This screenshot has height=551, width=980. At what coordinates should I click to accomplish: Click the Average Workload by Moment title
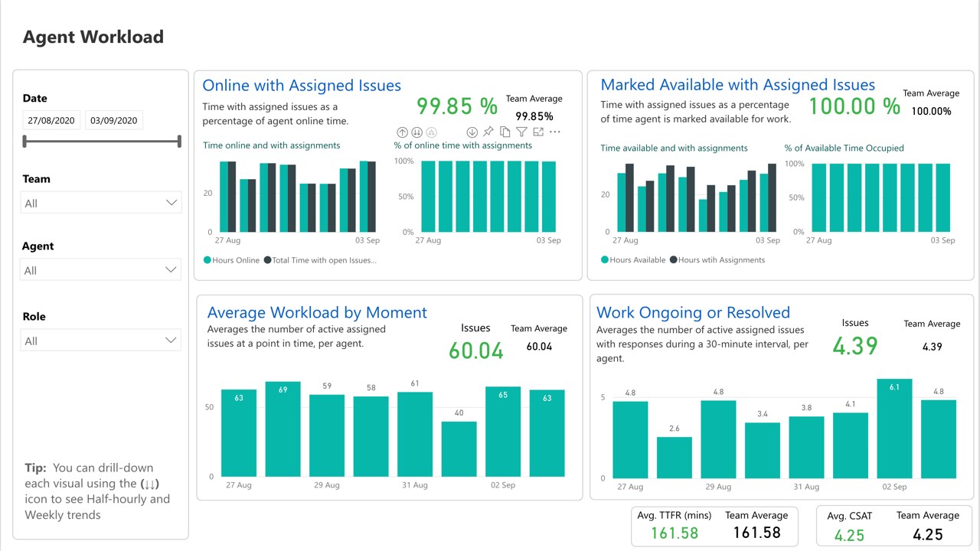coord(317,312)
